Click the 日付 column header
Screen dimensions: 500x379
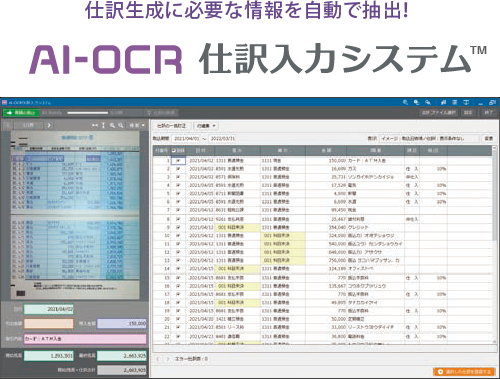tap(200, 151)
